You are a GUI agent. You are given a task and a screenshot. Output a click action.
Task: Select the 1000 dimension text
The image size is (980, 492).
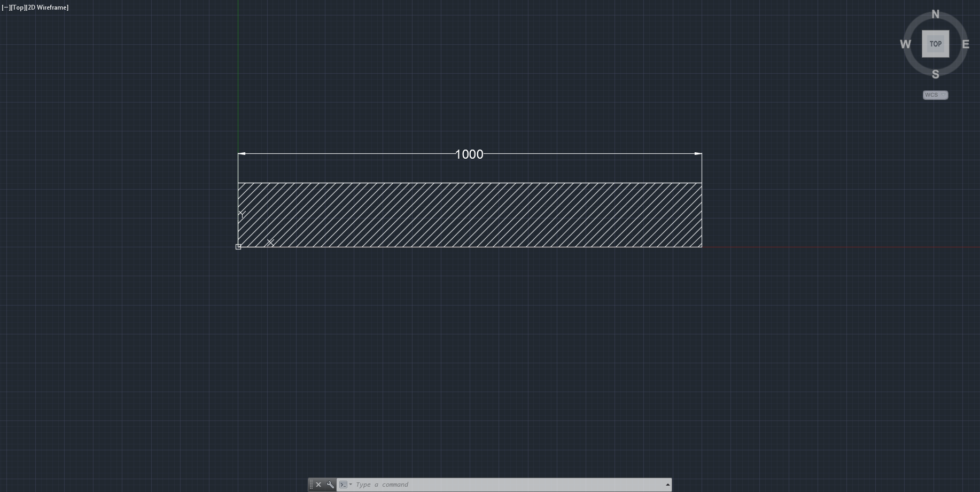point(469,154)
